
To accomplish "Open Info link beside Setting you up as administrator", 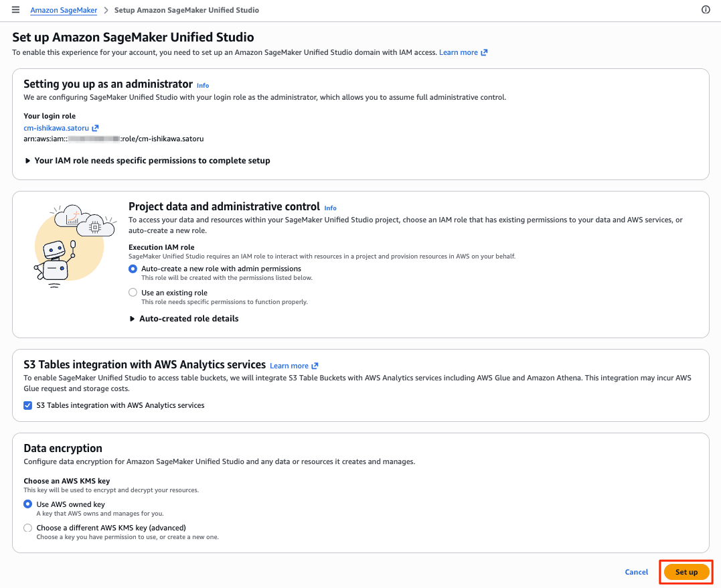I will pos(203,86).
